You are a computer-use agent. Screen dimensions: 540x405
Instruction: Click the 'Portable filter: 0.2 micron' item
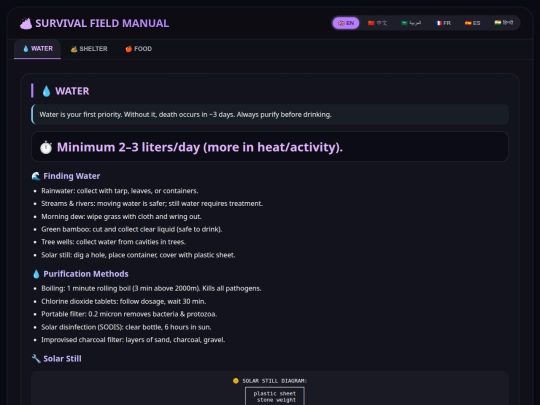(x=129, y=314)
